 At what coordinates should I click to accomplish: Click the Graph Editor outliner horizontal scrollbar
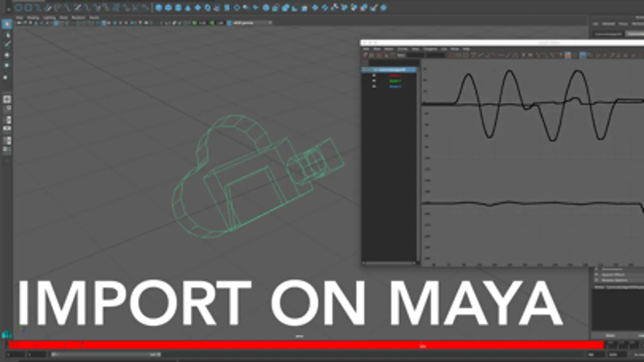click(x=389, y=263)
